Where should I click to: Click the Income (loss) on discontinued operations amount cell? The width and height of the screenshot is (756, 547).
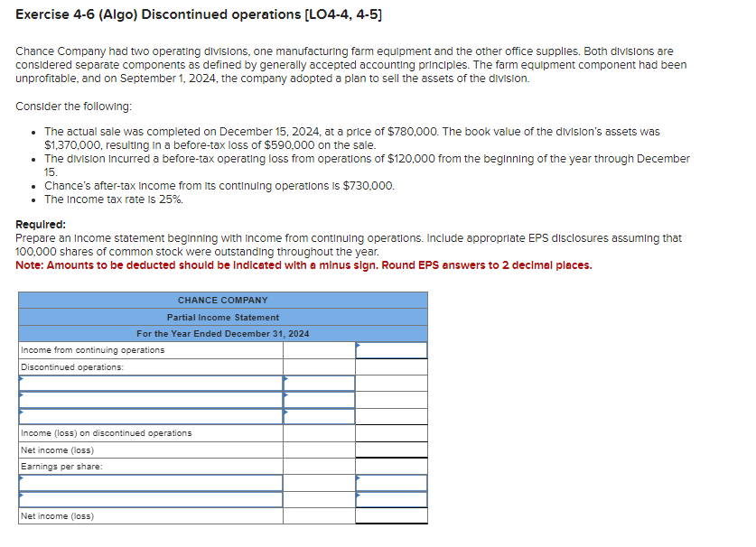pos(393,433)
